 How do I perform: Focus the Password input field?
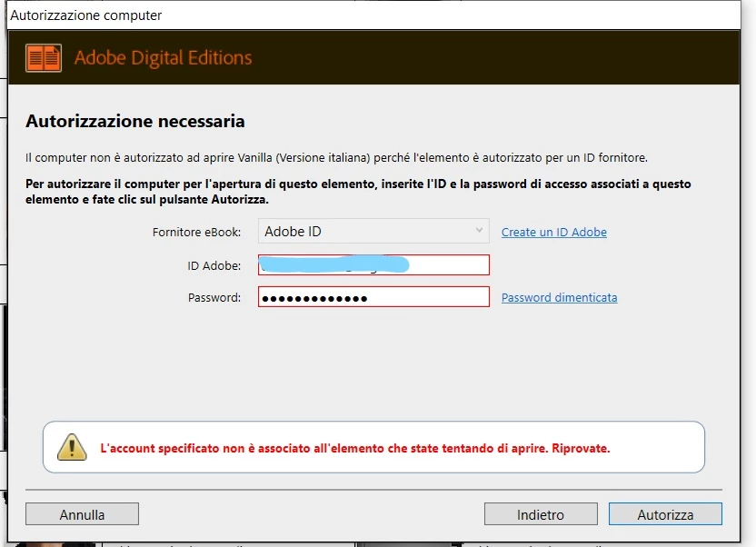(x=373, y=297)
